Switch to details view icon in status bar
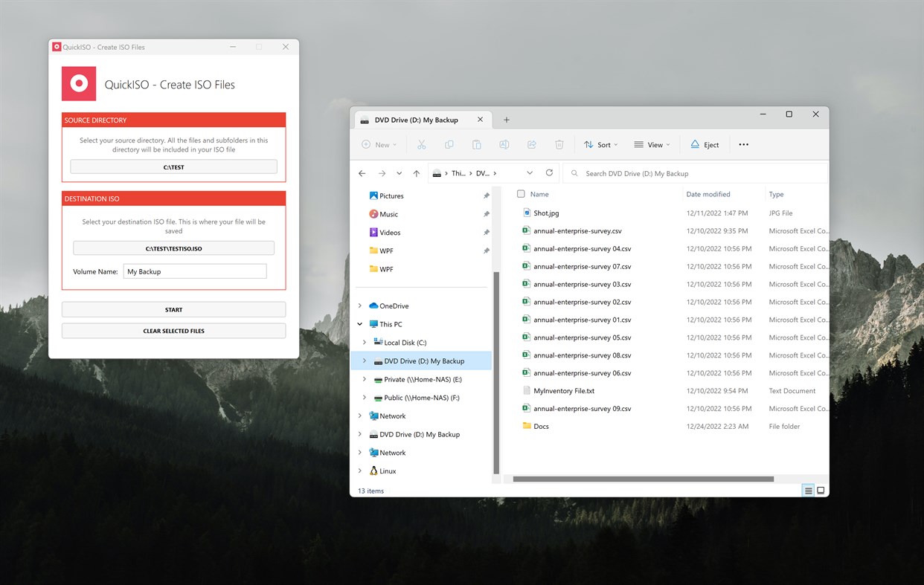This screenshot has width=924, height=585. point(808,491)
